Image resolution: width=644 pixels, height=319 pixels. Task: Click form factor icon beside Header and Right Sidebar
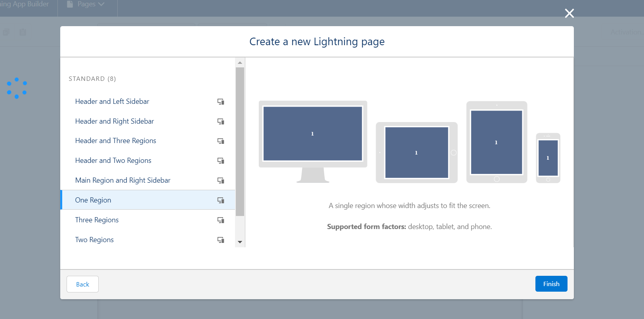pos(221,121)
